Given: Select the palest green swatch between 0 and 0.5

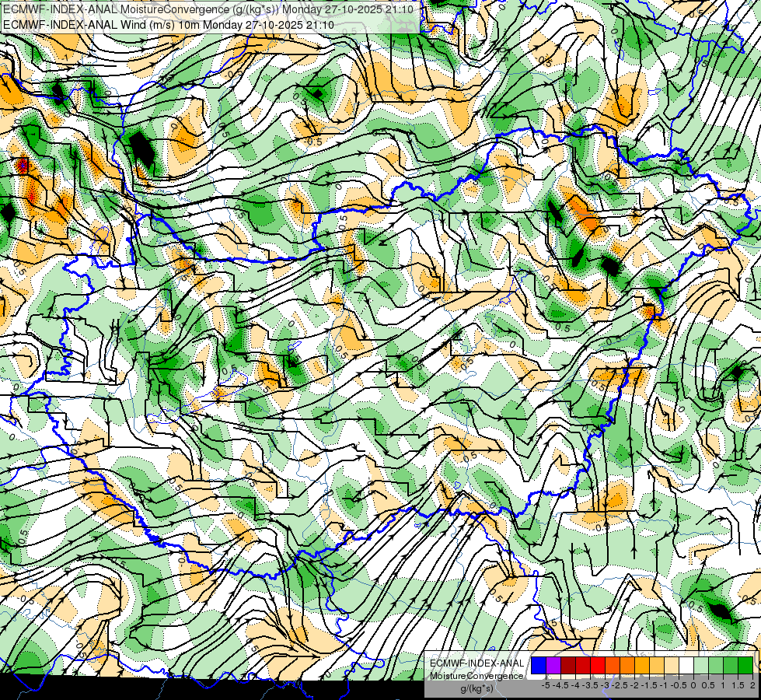Looking at the screenshot, I should (701, 665).
